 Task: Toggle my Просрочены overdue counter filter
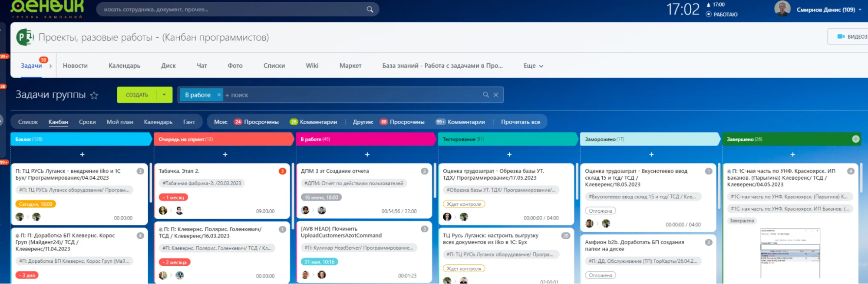[x=256, y=122]
